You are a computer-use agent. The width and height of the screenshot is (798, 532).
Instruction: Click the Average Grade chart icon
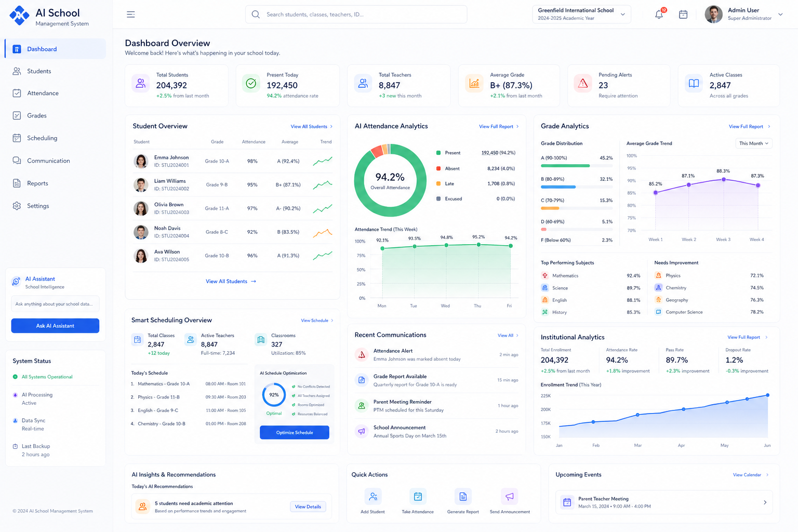(474, 83)
